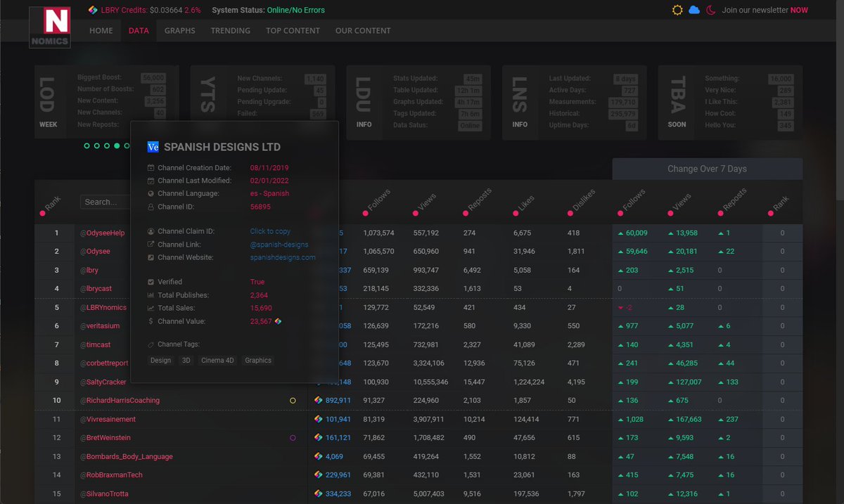This screenshot has width=844, height=504.
Task: Sort by 7-day Follows change header
Action: point(631,202)
